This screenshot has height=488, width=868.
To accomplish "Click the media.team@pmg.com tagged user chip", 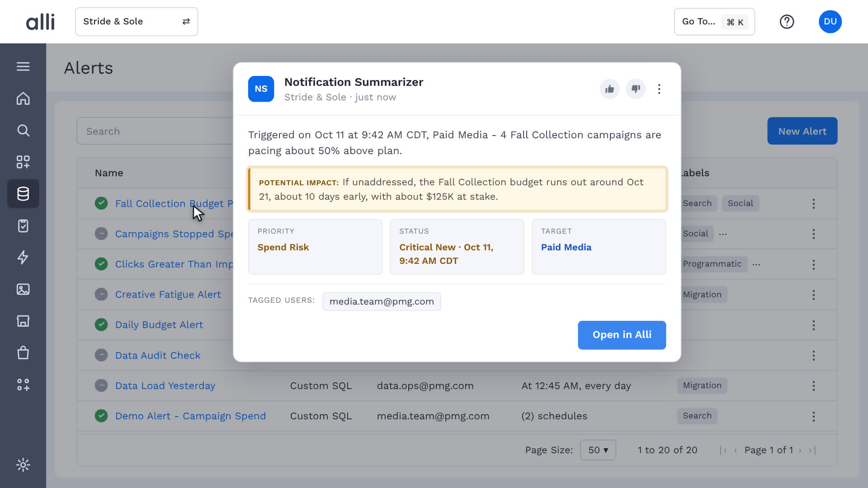I will pos(382,301).
